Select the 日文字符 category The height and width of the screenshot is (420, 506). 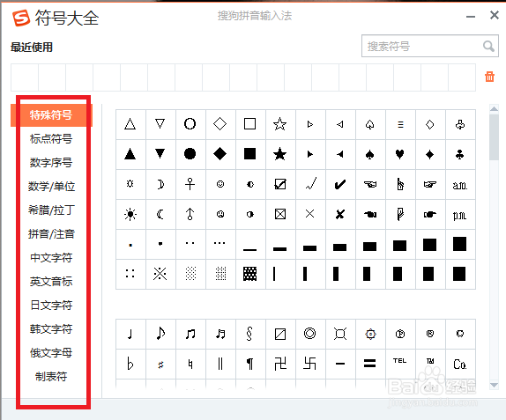pos(51,306)
